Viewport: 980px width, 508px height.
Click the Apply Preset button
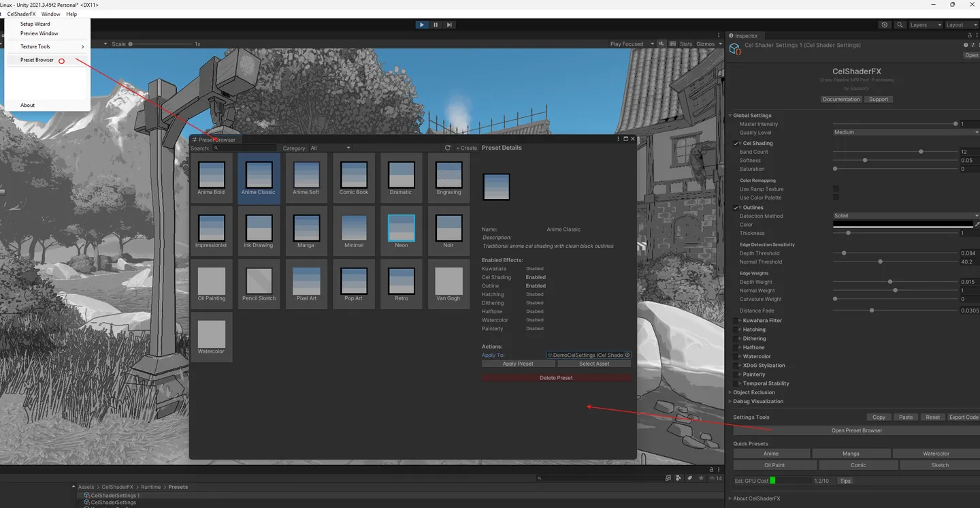click(x=518, y=364)
